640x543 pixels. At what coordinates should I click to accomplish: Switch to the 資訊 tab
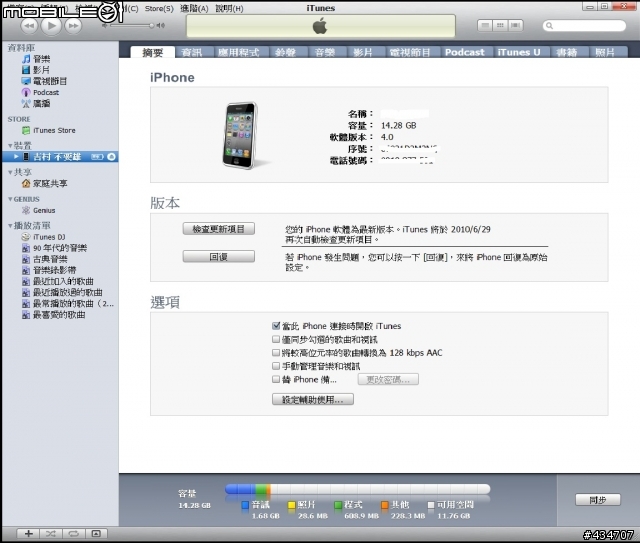(x=192, y=52)
